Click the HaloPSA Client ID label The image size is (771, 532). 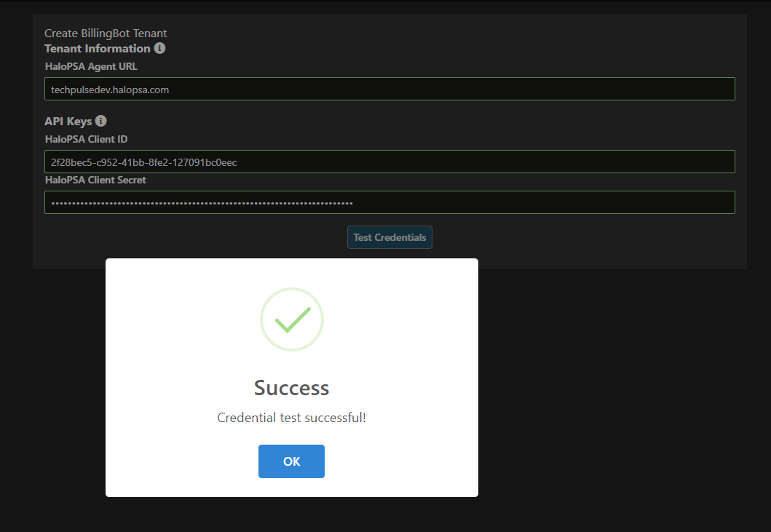86,139
